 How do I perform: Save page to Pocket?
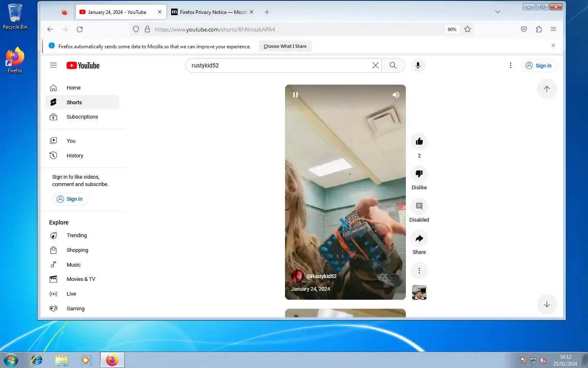(x=524, y=29)
